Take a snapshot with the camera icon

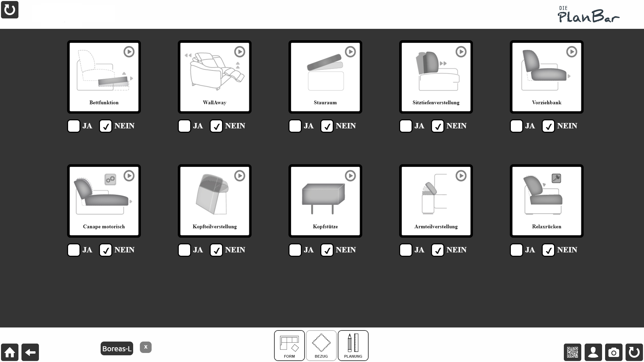tap(613, 352)
